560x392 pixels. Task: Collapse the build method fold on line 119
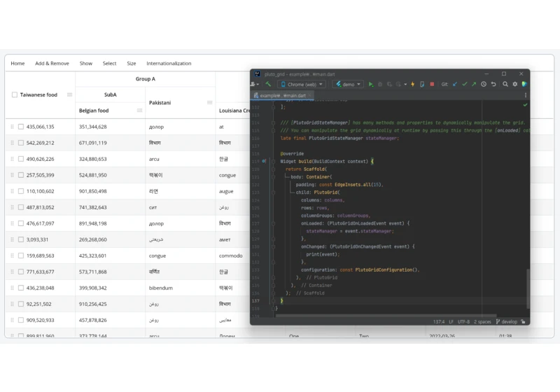tap(273, 162)
